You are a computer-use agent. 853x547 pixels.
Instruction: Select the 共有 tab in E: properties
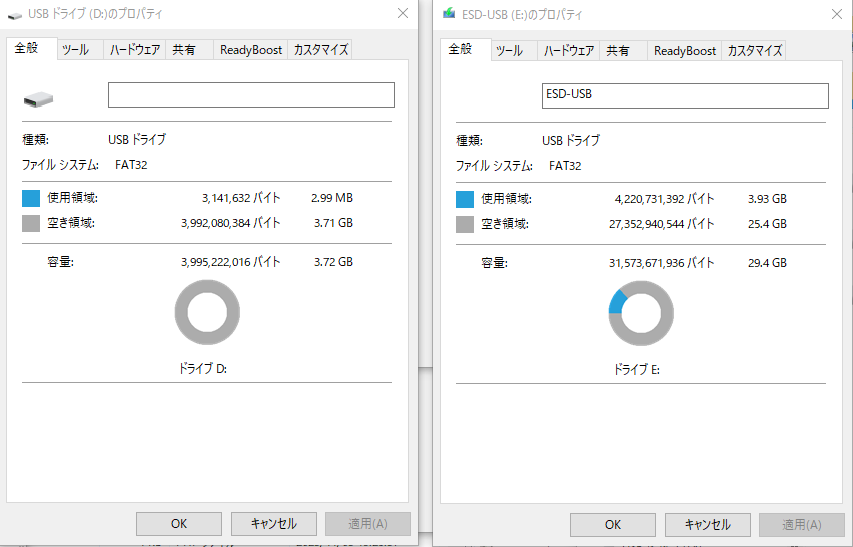point(618,51)
